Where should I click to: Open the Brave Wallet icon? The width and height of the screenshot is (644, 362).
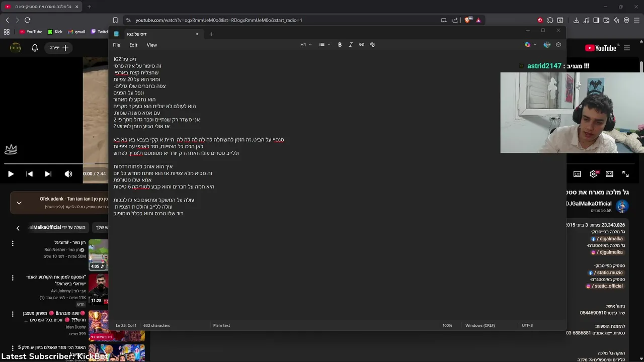coord(606,20)
